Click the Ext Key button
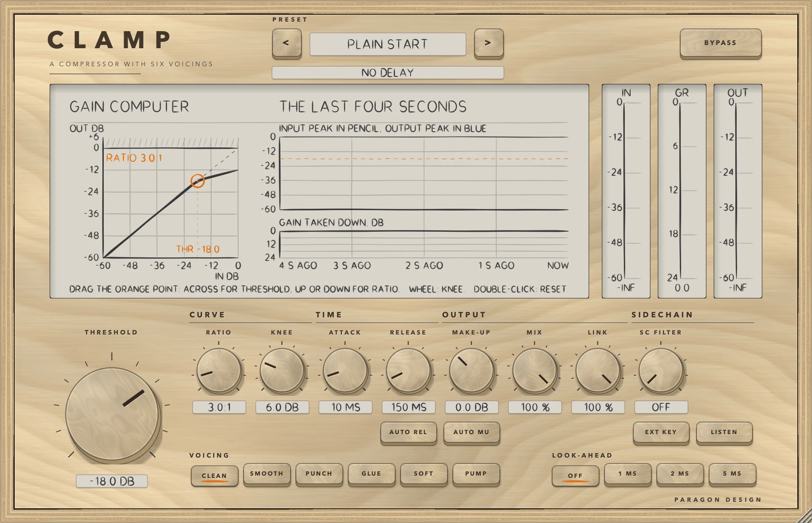 coord(661,433)
